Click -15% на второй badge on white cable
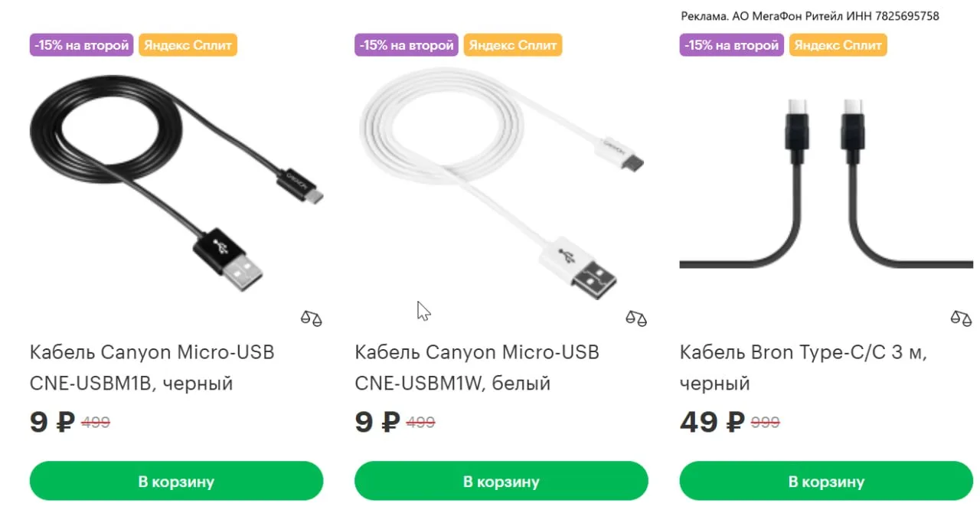980x513 pixels. [x=407, y=45]
